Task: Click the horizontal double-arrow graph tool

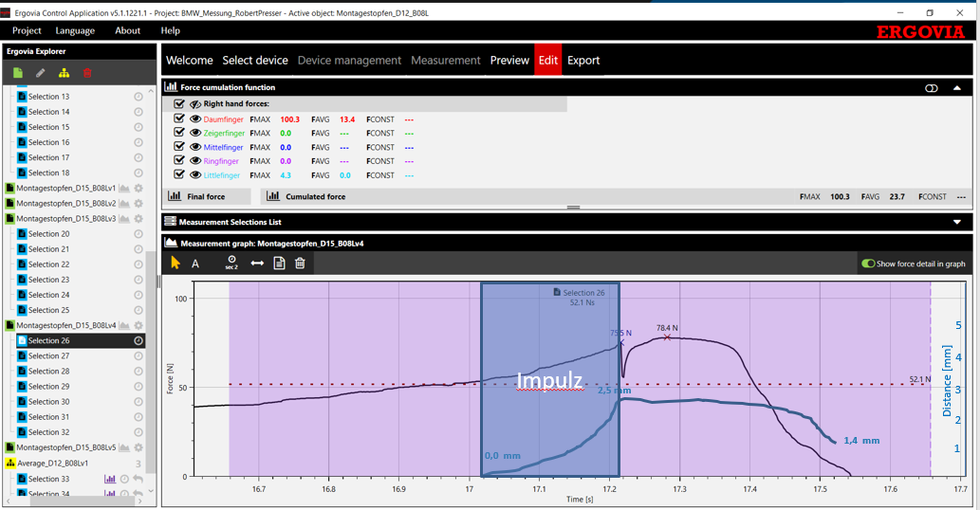Action: [x=257, y=263]
